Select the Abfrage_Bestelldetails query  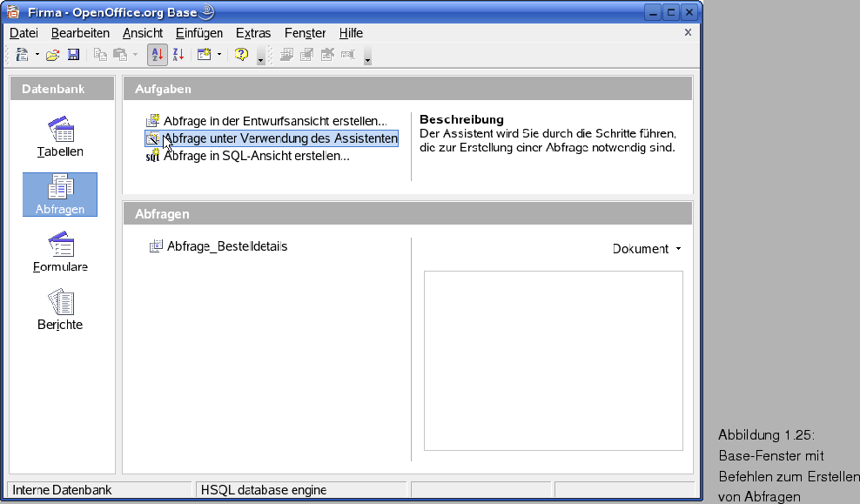(x=226, y=246)
